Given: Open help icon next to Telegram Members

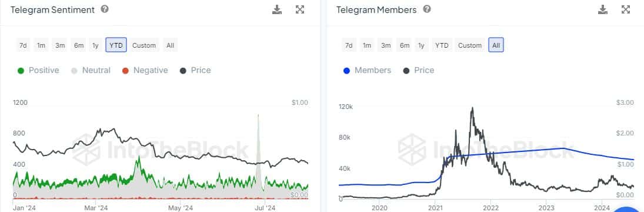Looking at the screenshot, I should click(x=427, y=9).
